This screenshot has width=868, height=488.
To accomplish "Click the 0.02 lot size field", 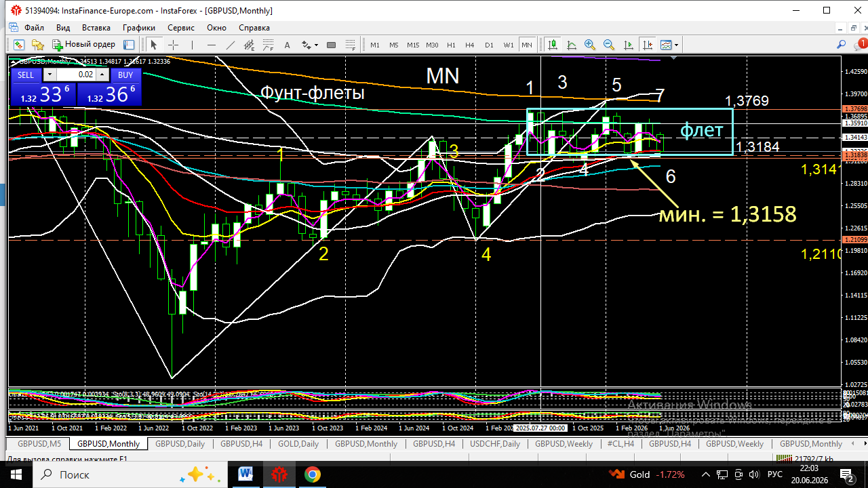I will click(x=77, y=75).
